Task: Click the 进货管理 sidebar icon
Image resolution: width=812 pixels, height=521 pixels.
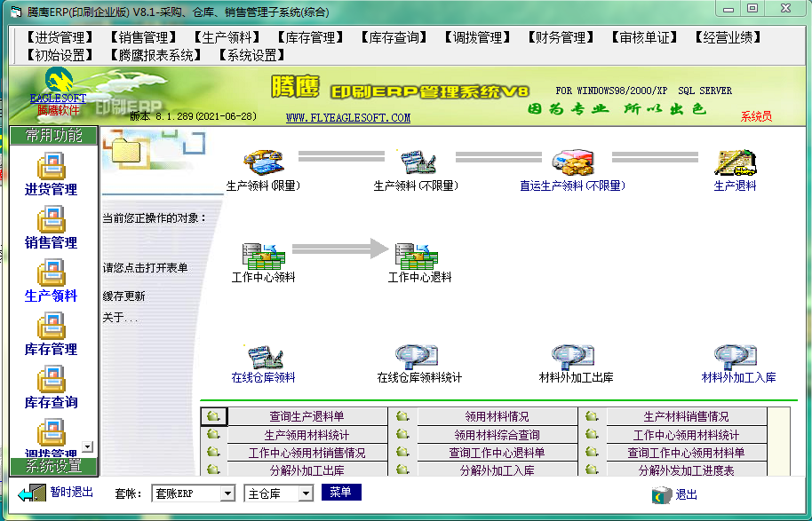Action: click(x=51, y=166)
